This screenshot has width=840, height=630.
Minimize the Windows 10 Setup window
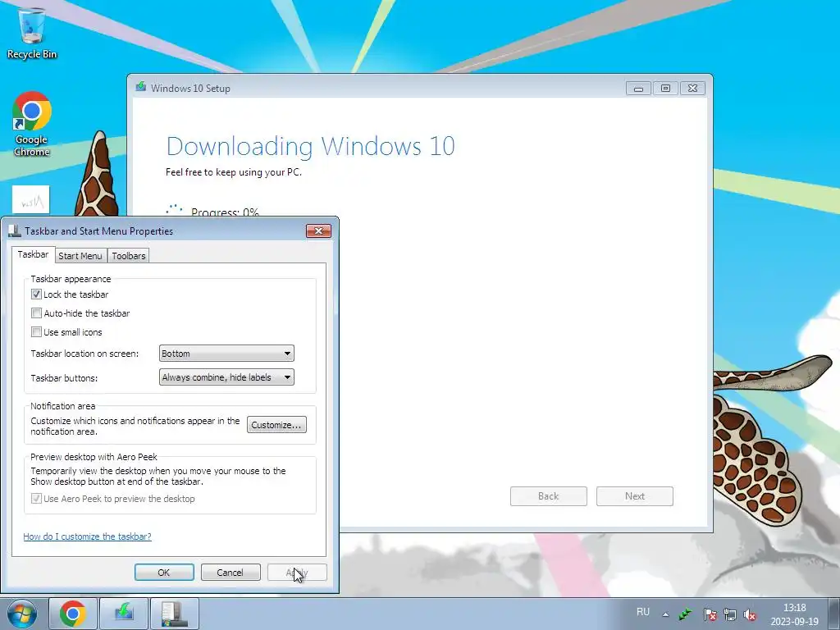click(x=638, y=89)
